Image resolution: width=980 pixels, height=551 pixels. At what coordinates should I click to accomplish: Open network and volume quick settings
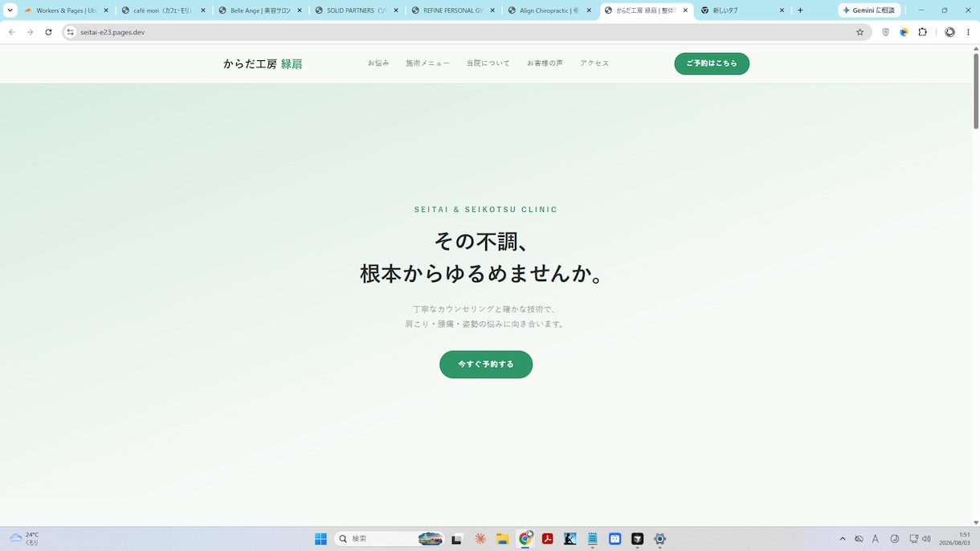coord(920,539)
